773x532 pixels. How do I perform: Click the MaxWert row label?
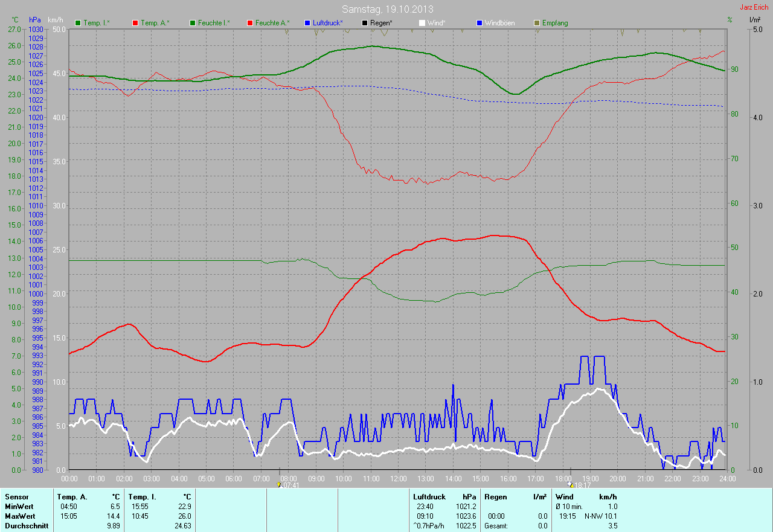(x=21, y=516)
